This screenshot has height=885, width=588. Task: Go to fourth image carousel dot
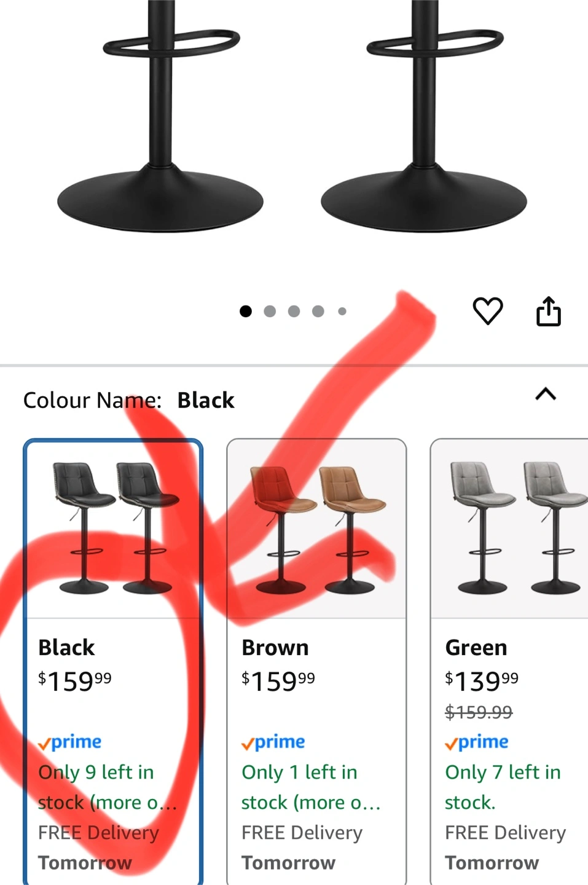tap(318, 312)
